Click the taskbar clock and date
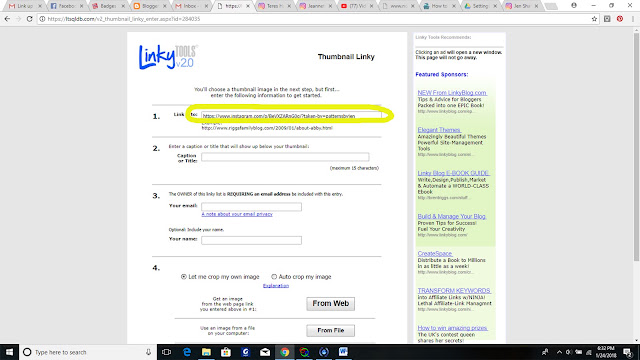Screen dimensions: 640x360 click(x=606, y=352)
